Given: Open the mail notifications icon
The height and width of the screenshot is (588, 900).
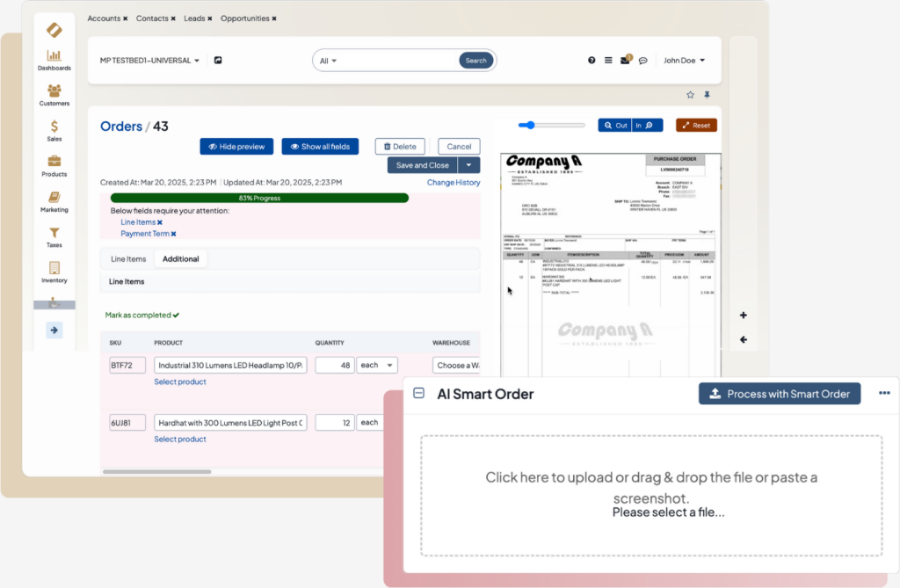Looking at the screenshot, I should coord(625,61).
